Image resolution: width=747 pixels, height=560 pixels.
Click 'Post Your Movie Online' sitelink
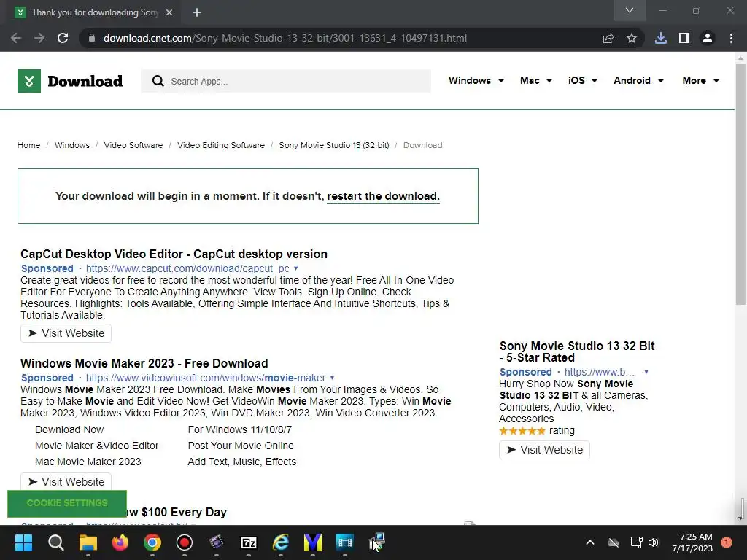(x=241, y=446)
